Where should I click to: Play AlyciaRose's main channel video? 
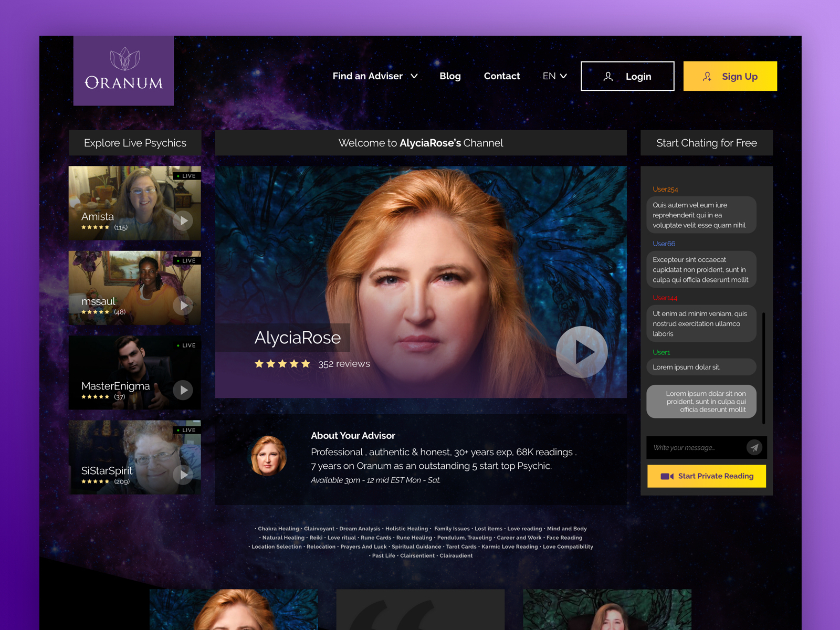click(582, 352)
